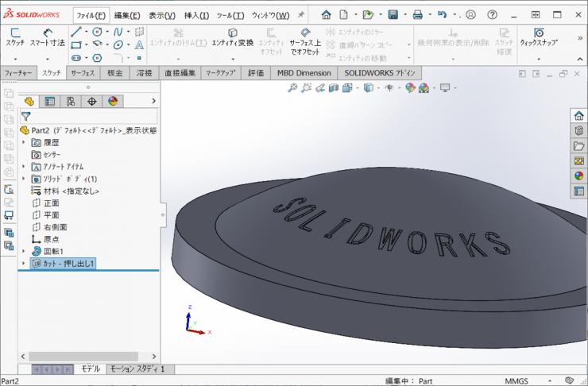This screenshot has width=588, height=386.
Task: Expand the カット - 押し出し1 node
Action: point(24,263)
